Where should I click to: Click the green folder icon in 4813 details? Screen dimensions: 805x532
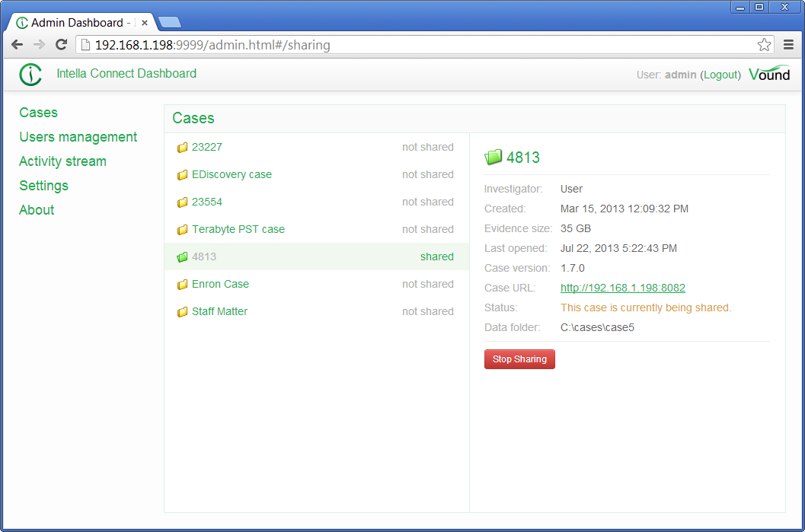click(494, 157)
